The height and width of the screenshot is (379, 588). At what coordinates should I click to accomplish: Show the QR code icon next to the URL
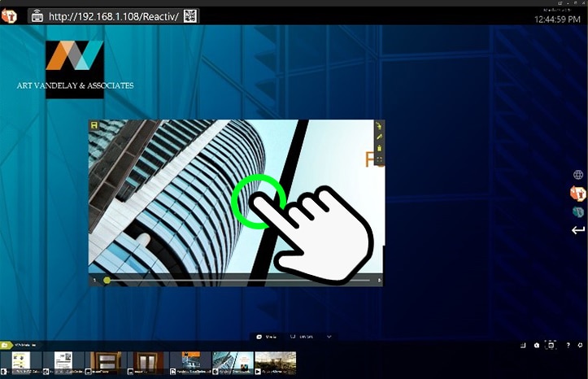(190, 16)
